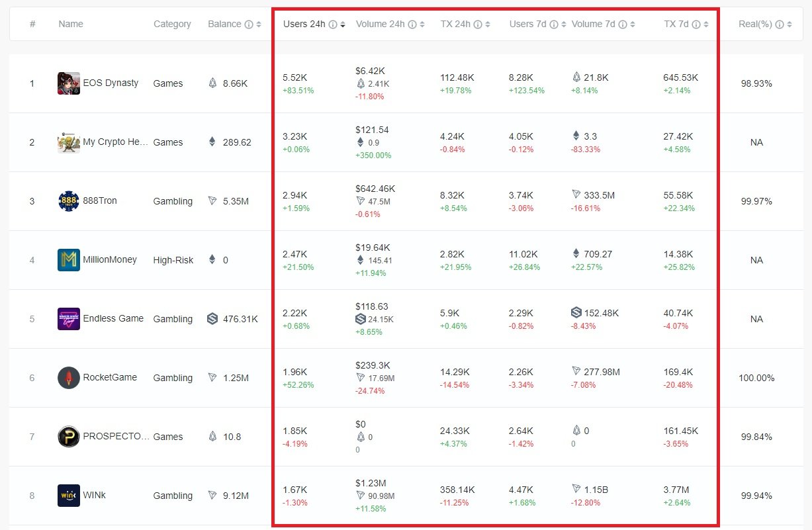Click the My Crypto Heroes logo

pos(69,142)
